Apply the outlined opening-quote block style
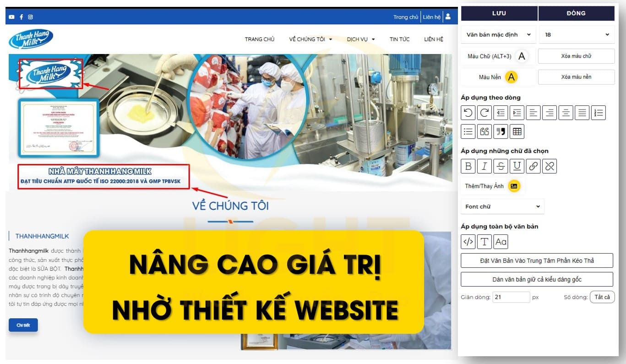The width and height of the screenshot is (626, 364). (484, 131)
